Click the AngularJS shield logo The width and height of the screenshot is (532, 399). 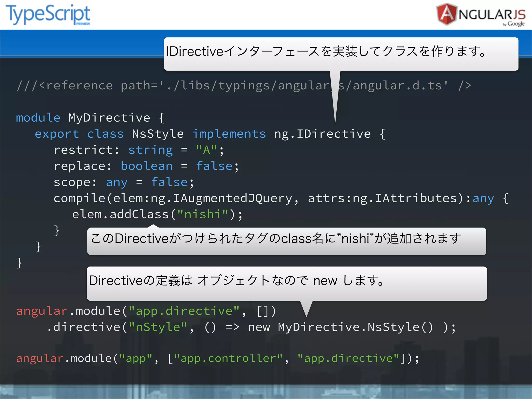click(x=447, y=14)
